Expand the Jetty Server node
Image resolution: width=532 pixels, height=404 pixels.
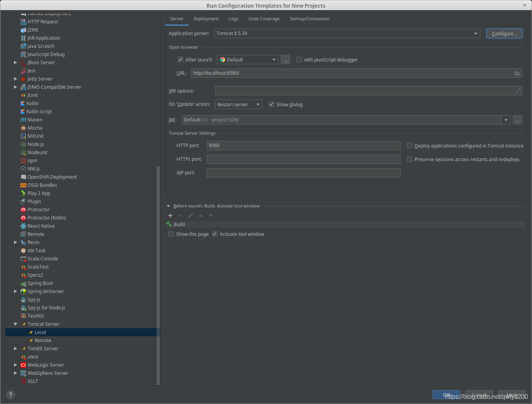tap(16, 79)
